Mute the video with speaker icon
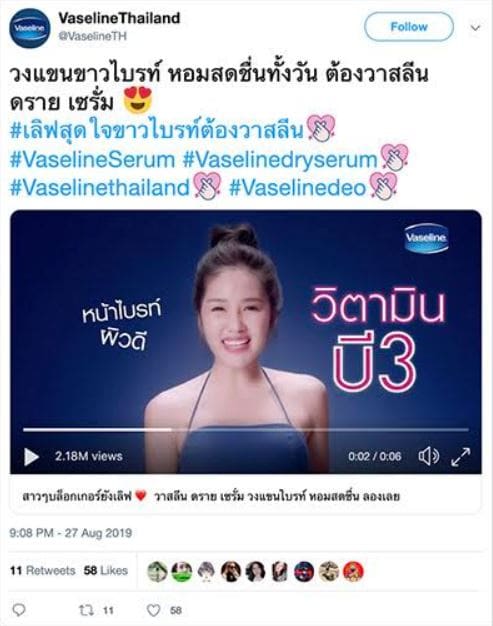This screenshot has width=493, height=626. tap(429, 456)
